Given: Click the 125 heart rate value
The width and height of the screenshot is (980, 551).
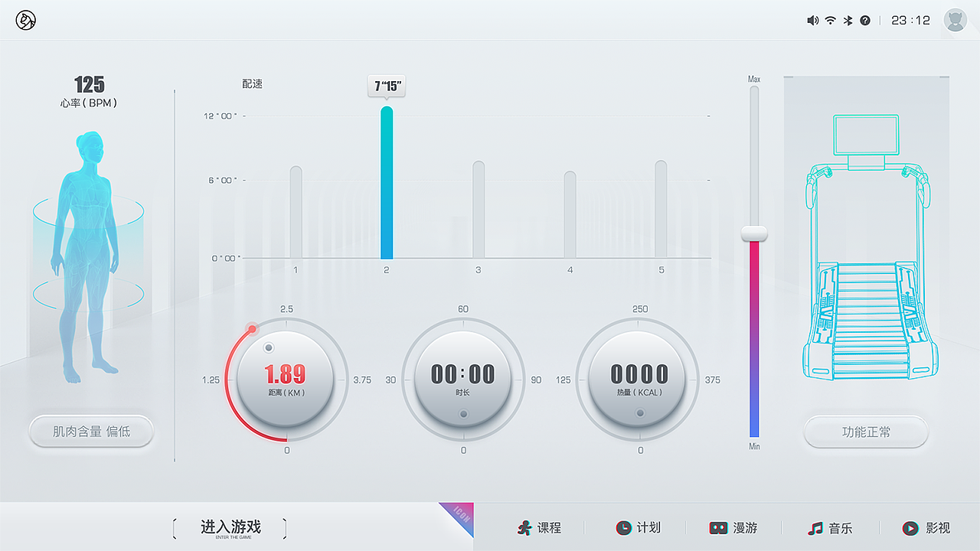Looking at the screenshot, I should (90, 84).
